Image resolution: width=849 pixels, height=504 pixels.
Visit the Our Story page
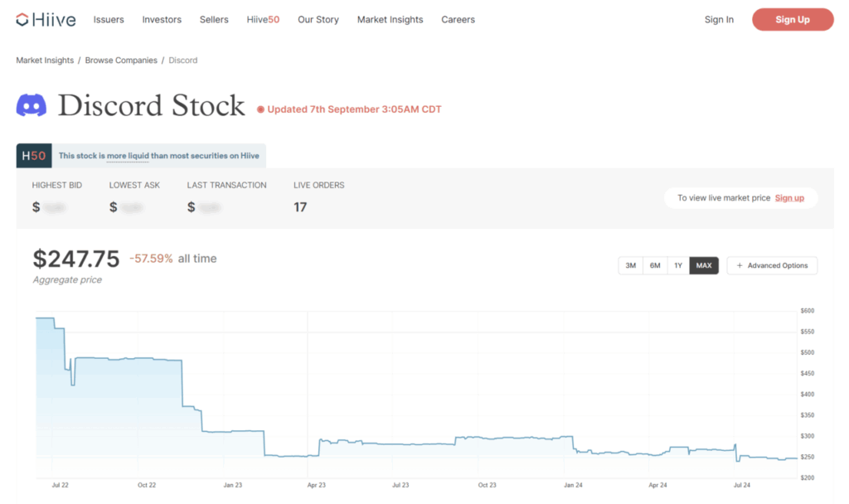coord(318,20)
